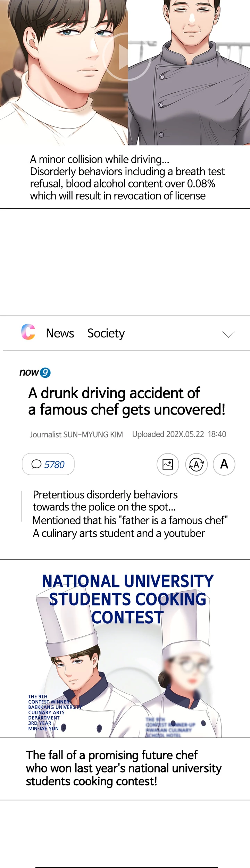
Task: Click the Uploaded 202X.05.22 date text
Action: 179,434
